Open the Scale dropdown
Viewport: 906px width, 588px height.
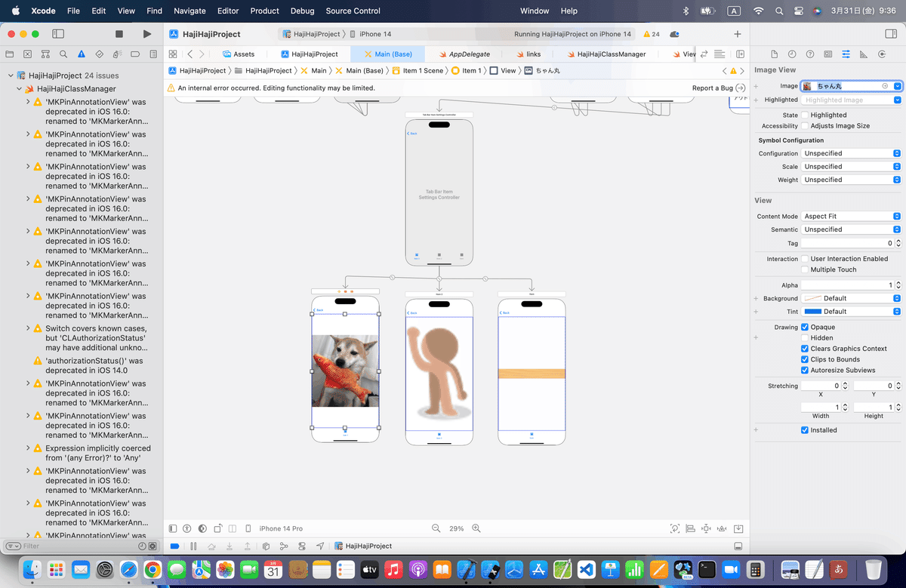click(851, 167)
